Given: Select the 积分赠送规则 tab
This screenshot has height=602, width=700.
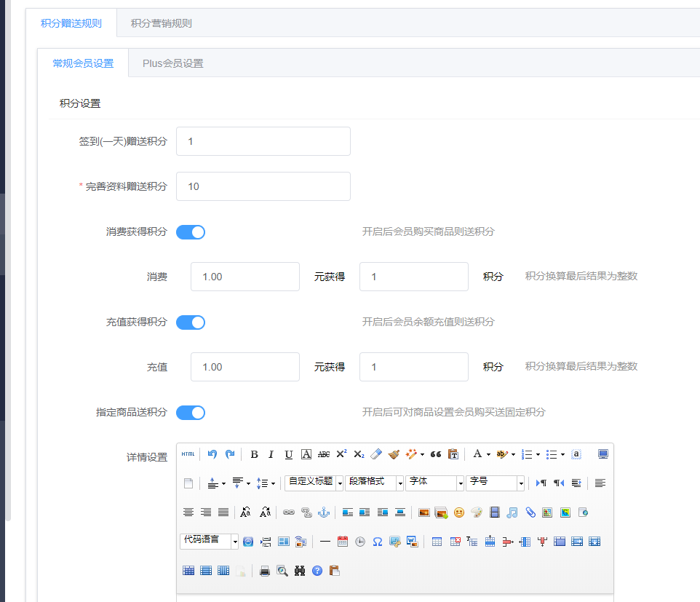Looking at the screenshot, I should pyautogui.click(x=71, y=23).
